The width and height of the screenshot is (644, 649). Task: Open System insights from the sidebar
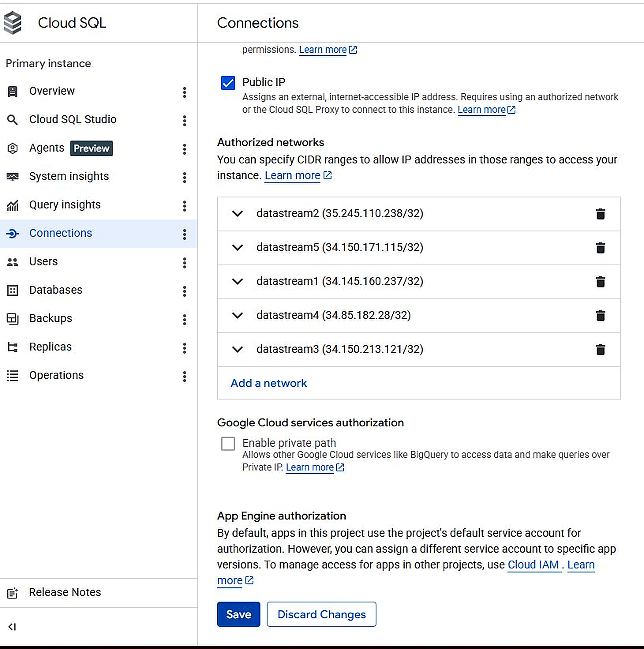point(69,176)
